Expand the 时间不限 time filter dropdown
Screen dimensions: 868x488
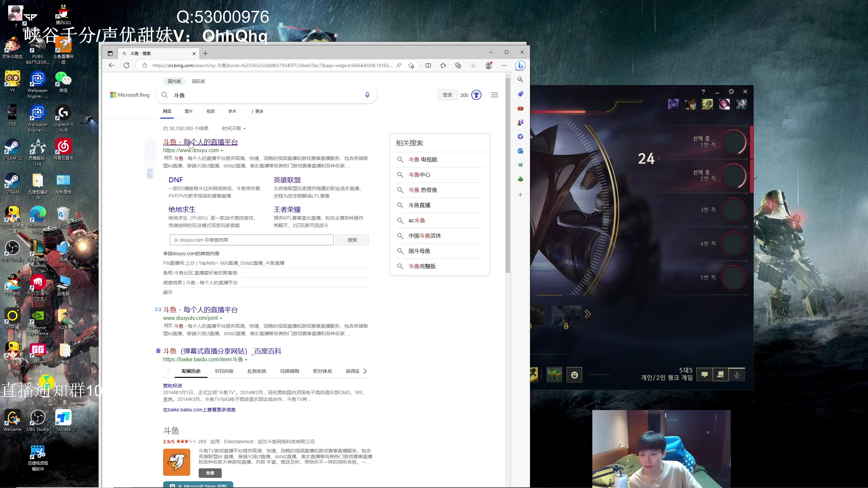pos(234,128)
